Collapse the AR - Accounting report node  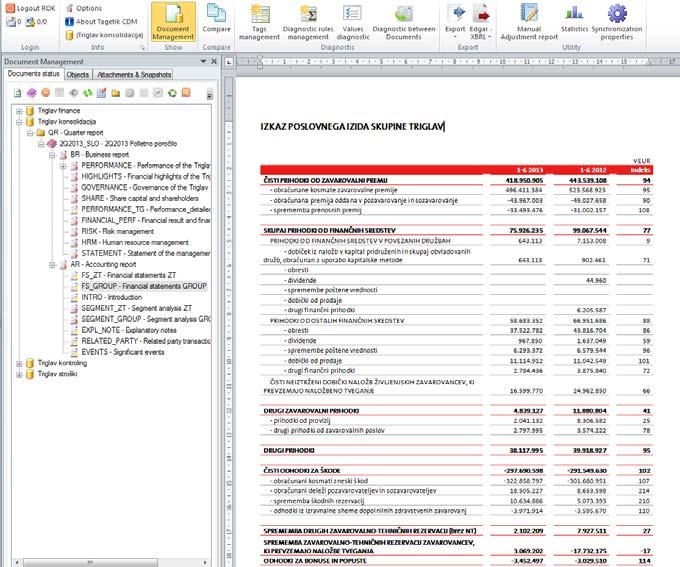[x=52, y=265]
